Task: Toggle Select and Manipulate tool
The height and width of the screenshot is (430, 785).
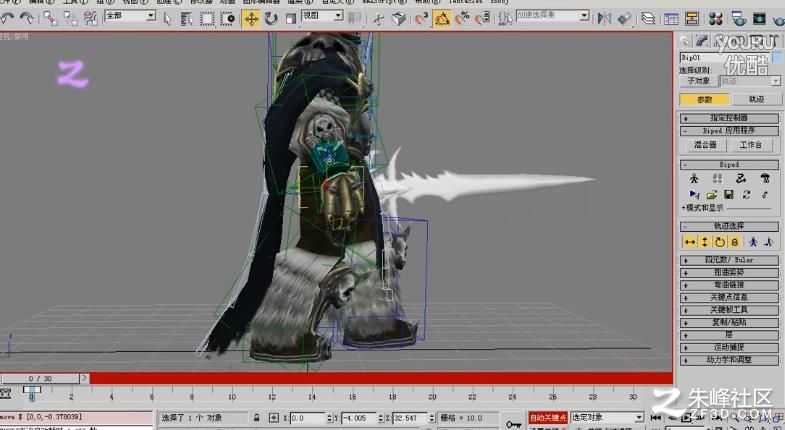Action: point(378,19)
